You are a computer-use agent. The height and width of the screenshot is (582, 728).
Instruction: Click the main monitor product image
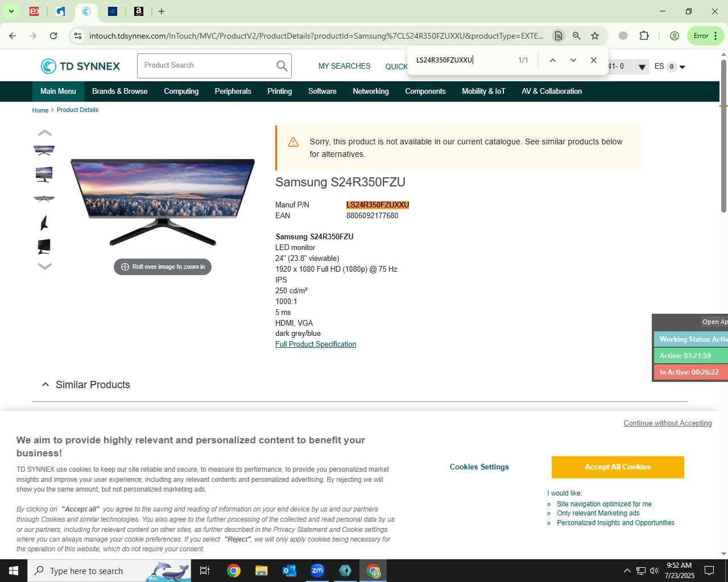click(x=163, y=202)
